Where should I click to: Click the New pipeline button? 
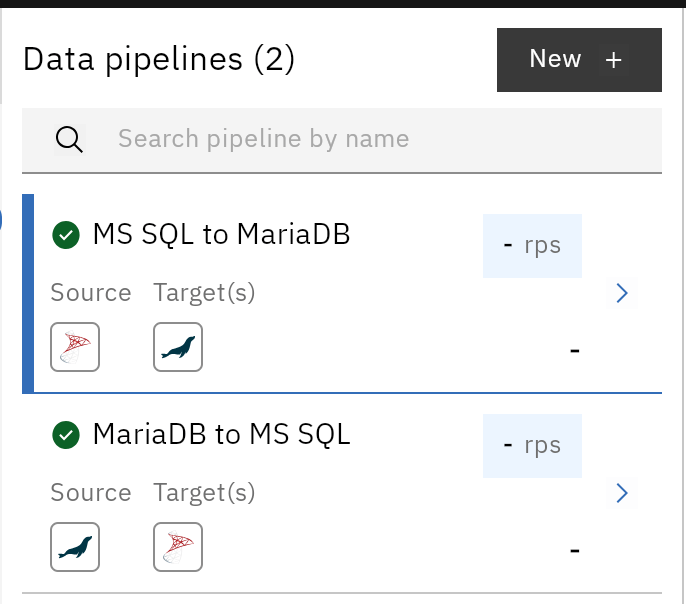pos(579,60)
